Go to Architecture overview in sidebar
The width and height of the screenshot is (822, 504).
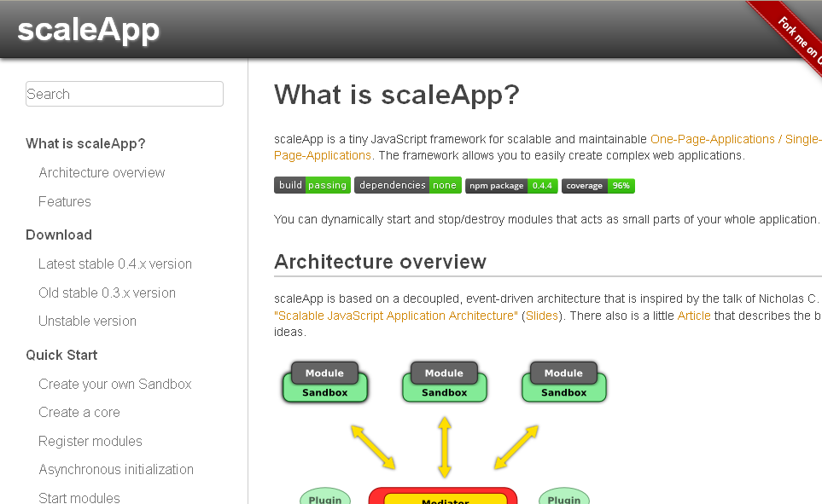click(x=102, y=172)
